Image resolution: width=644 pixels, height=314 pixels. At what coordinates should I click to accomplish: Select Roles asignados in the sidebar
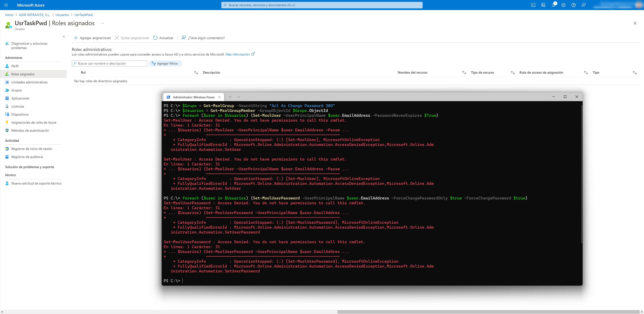click(33, 74)
